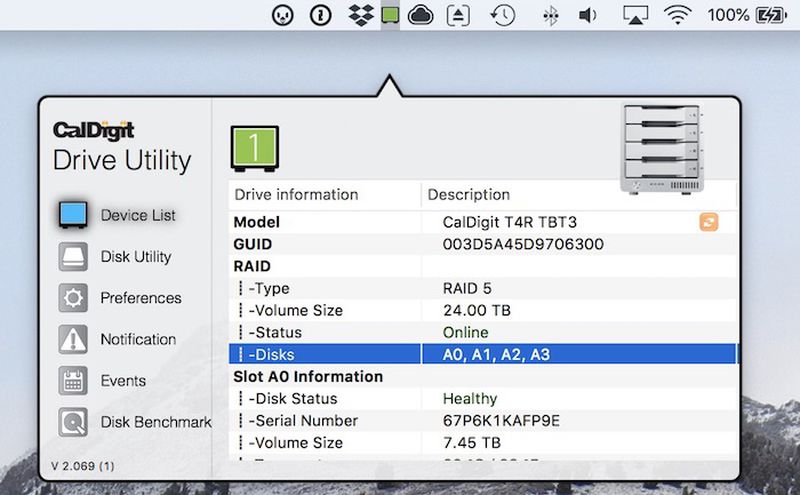Click the Healthy disk status value

(x=470, y=399)
